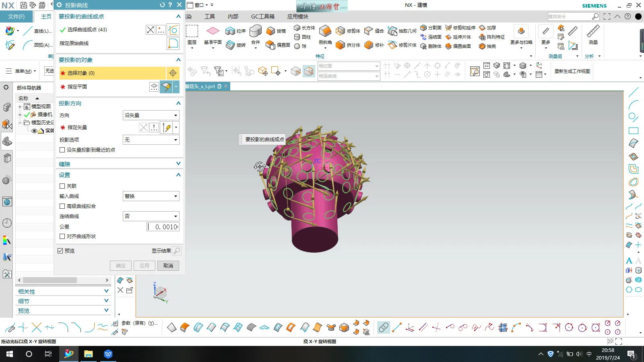The image size is (644, 362).
Task: Click the 拉伸 (Extrude) tool icon
Action: (230, 31)
